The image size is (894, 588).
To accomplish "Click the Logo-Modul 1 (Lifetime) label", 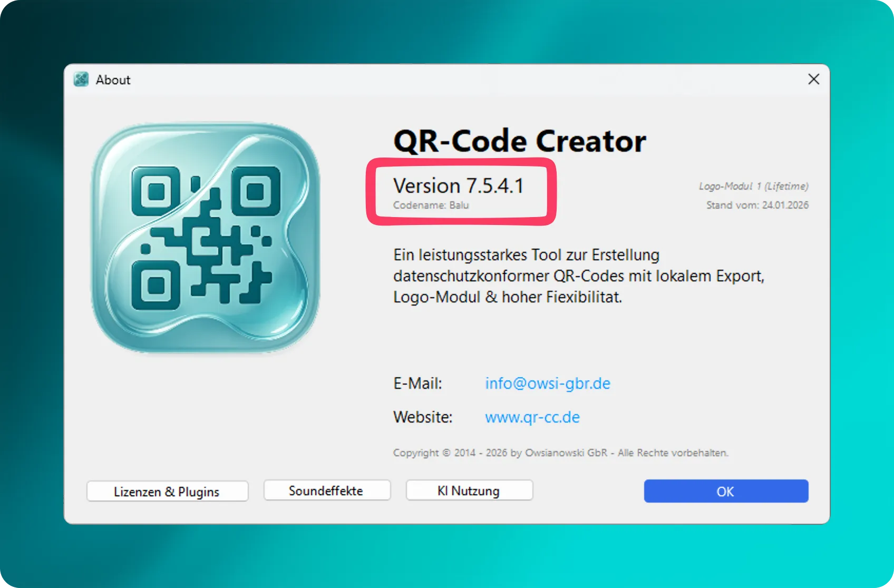I will pyautogui.click(x=753, y=186).
